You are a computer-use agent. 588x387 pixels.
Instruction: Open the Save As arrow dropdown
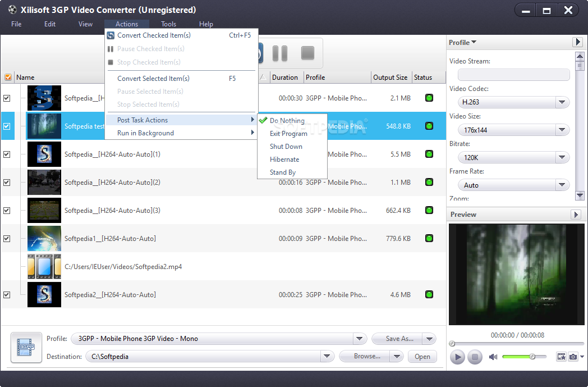click(429, 339)
